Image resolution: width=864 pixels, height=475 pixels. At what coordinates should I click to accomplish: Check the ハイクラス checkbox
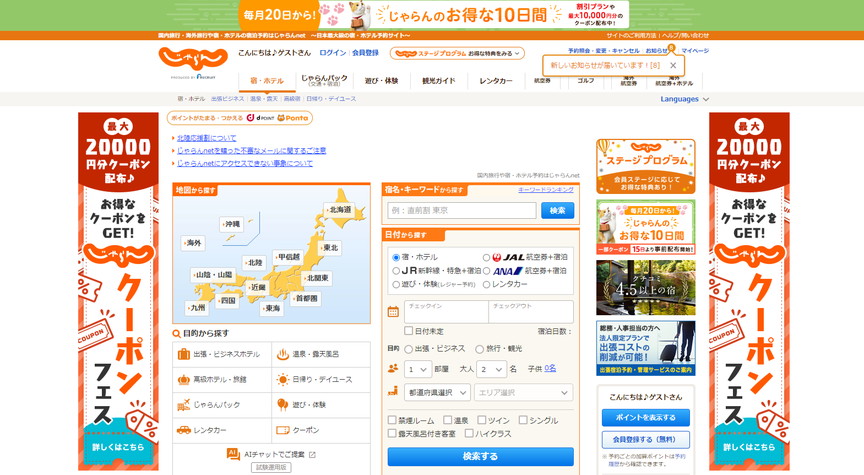click(469, 434)
